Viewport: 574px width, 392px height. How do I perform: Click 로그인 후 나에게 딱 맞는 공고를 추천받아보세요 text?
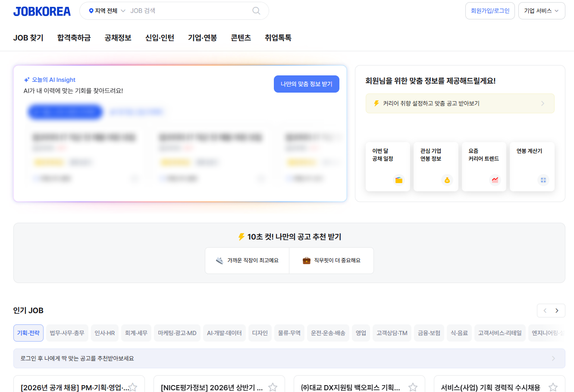77,358
